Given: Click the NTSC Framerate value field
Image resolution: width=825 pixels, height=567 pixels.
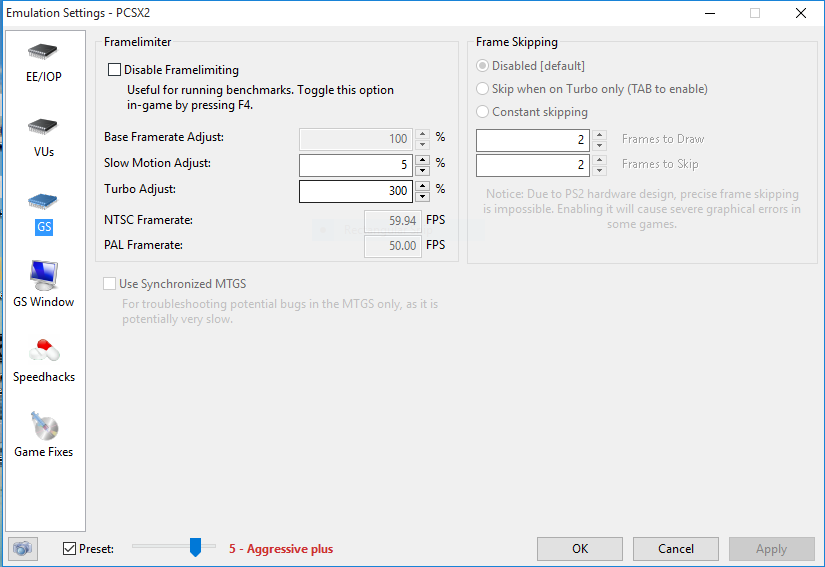Looking at the screenshot, I should (x=393, y=220).
